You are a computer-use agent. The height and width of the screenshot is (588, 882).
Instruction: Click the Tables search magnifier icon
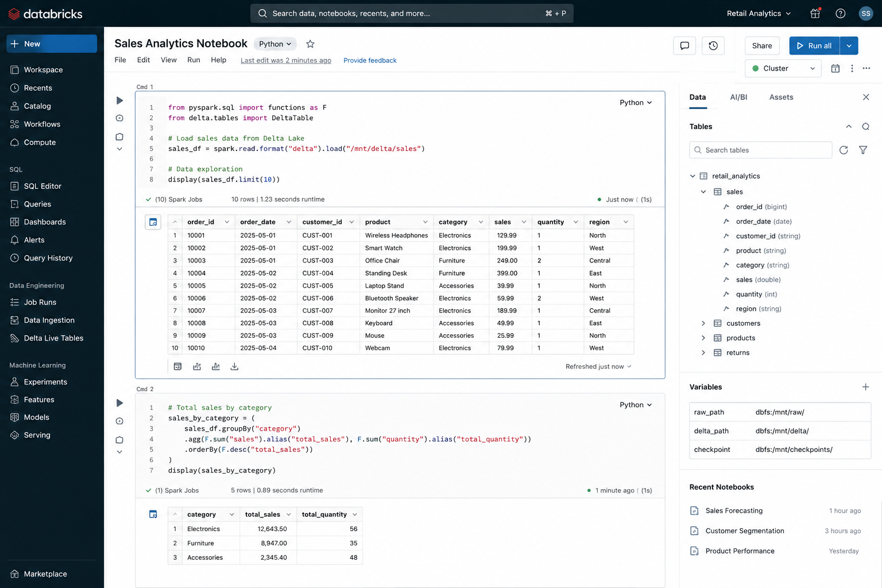865,126
